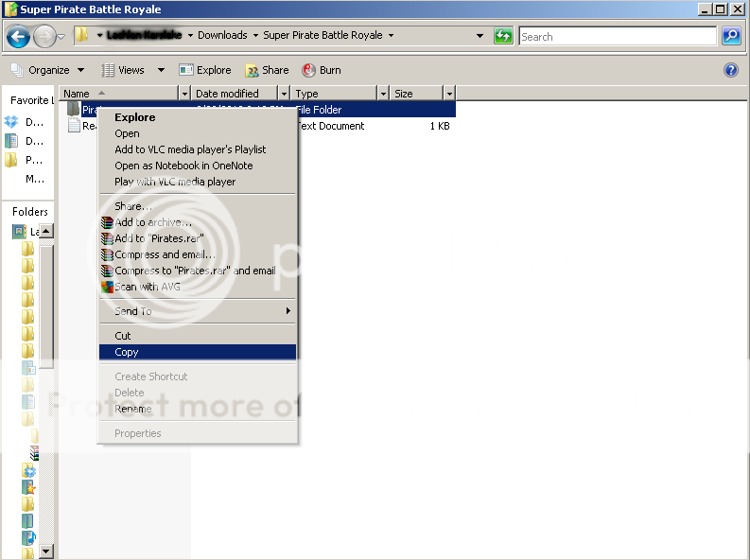Click the green Refresh icon

tap(504, 37)
